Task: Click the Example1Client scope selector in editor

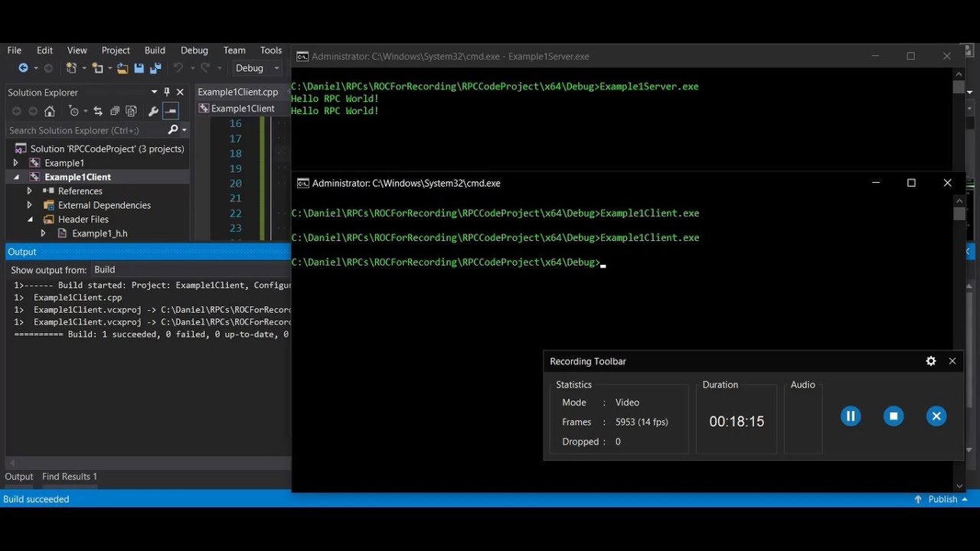Action: coord(243,109)
